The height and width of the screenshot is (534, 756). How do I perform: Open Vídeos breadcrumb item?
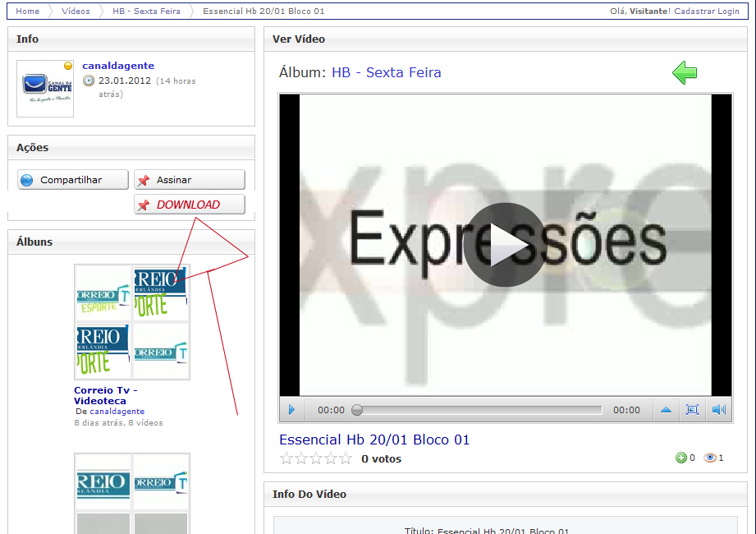point(76,12)
